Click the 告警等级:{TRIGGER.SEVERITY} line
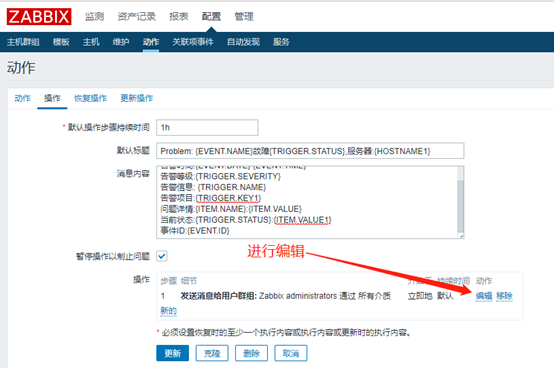 tap(220, 176)
